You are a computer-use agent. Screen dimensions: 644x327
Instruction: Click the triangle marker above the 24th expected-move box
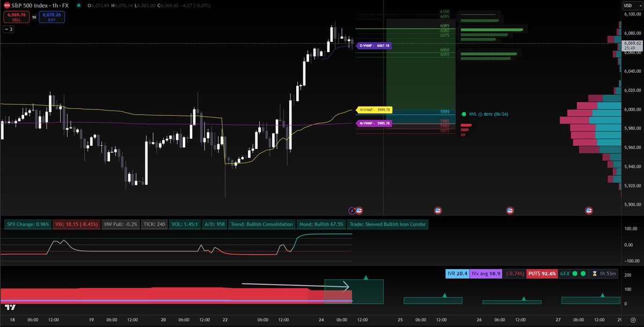click(x=365, y=277)
